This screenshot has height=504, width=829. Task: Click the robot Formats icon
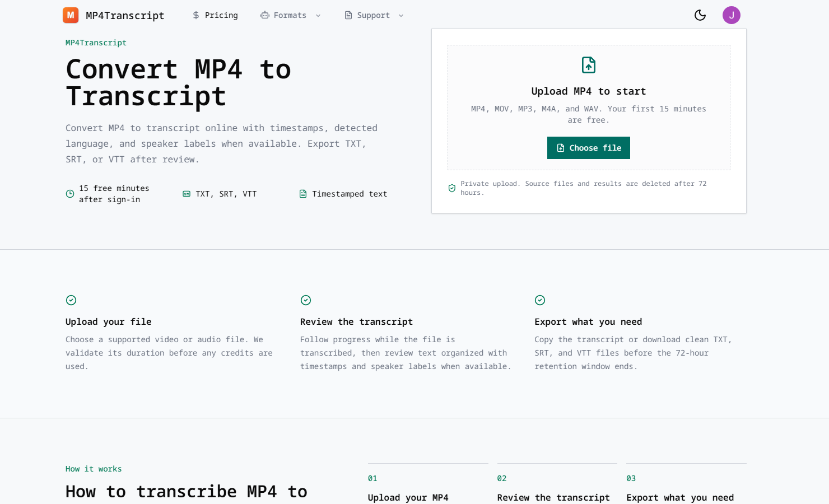(265, 15)
